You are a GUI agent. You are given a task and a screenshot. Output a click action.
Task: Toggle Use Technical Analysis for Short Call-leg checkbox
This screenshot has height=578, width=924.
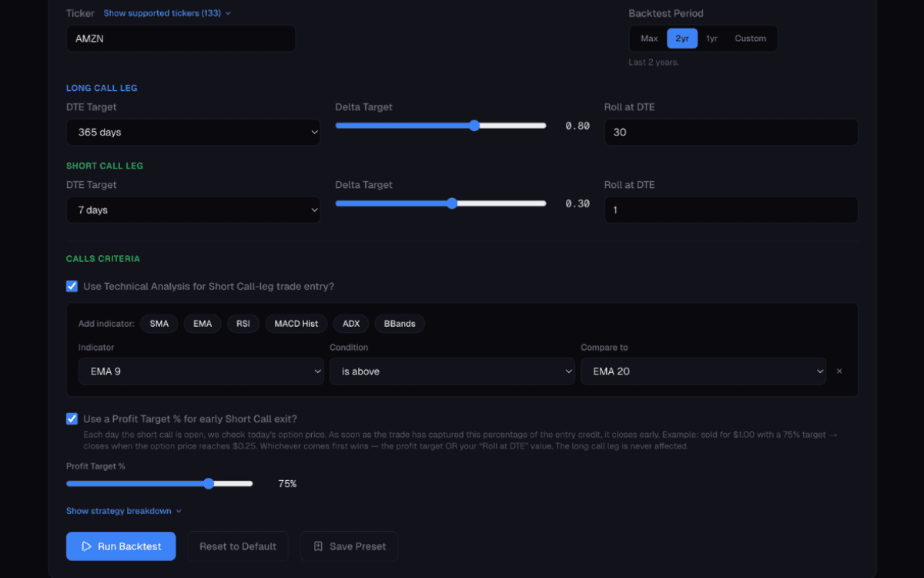coord(72,286)
